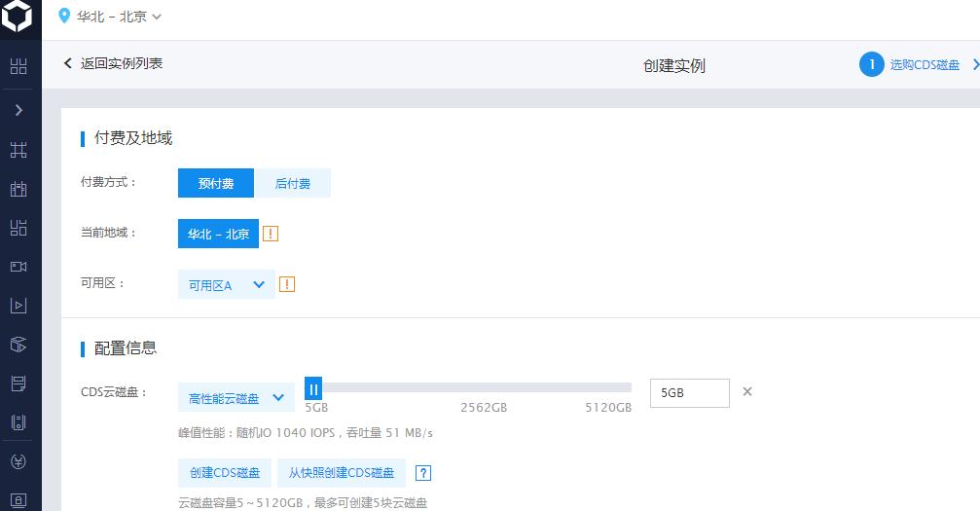Click the 创建CDS磁盘 button
The width and height of the screenshot is (980, 511).
[225, 473]
